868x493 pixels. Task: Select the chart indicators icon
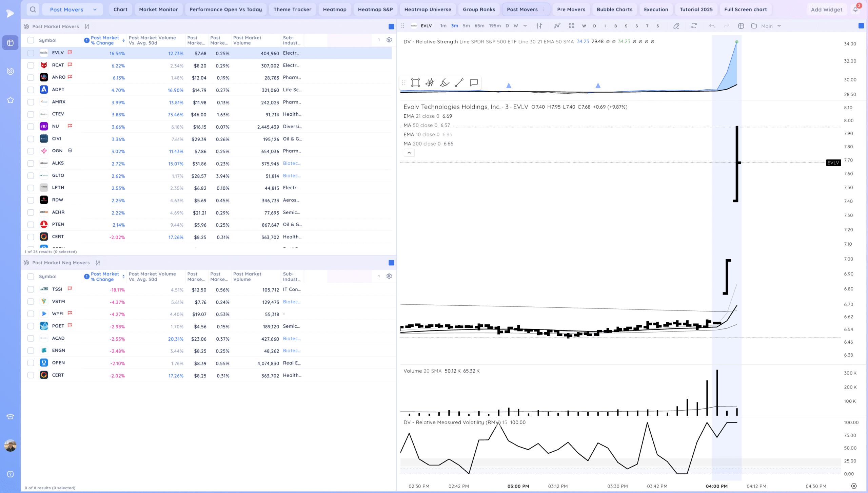tap(557, 26)
